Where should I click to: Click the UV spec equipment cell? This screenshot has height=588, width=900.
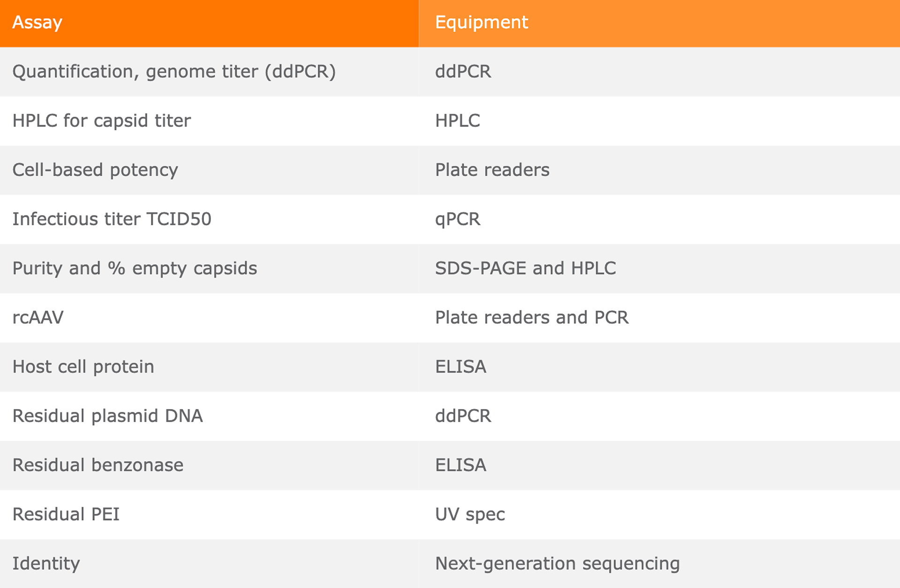[659, 514]
